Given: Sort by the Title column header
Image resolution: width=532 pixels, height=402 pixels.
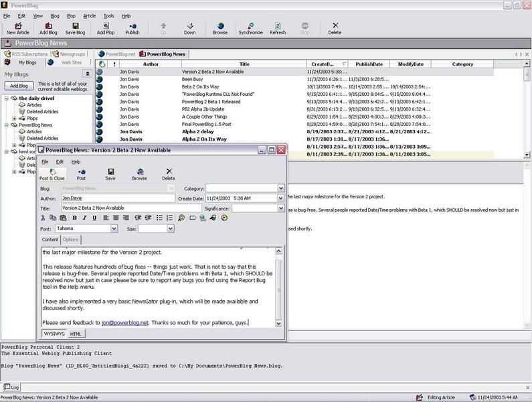Looking at the screenshot, I should (244, 64).
